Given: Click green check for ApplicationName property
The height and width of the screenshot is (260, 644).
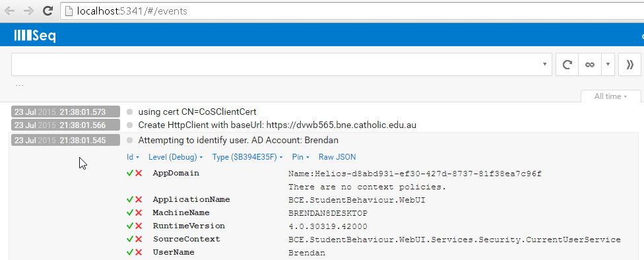Looking at the screenshot, I should point(130,200).
